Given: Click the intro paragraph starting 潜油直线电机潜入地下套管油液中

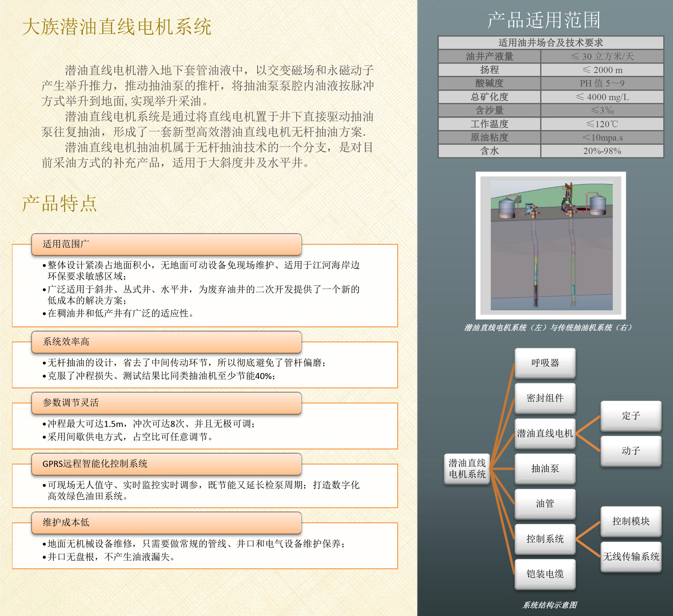Looking at the screenshot, I should click(x=208, y=85).
